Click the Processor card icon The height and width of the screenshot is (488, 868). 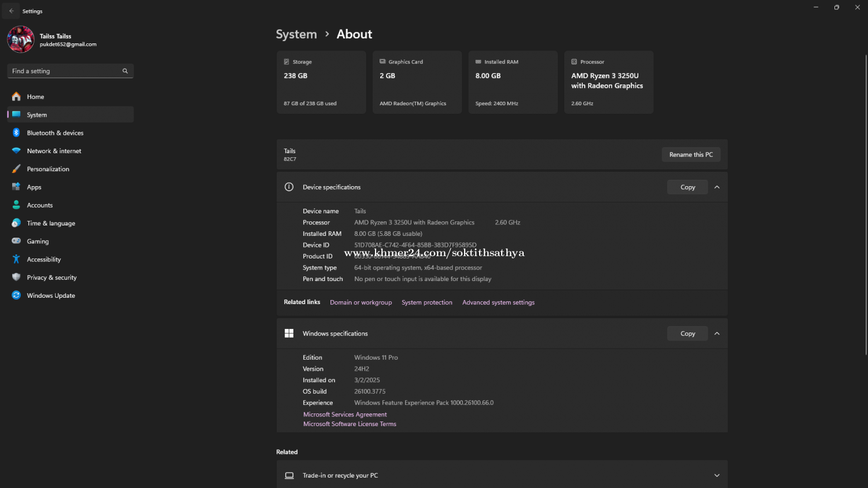click(574, 61)
